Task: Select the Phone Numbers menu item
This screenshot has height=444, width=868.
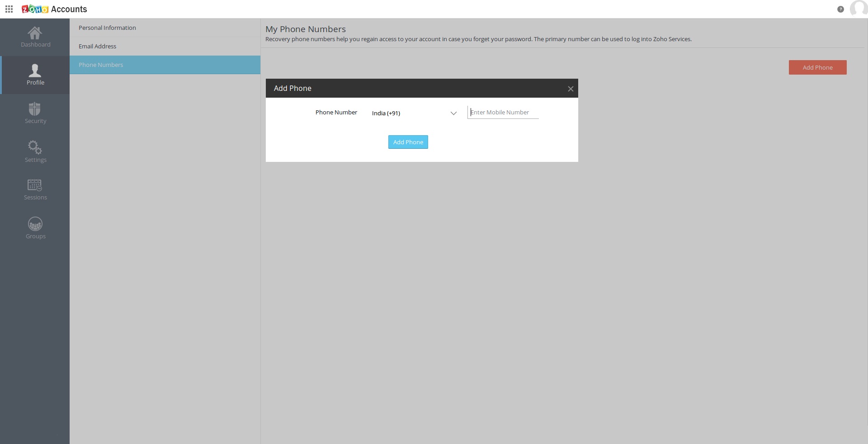Action: pyautogui.click(x=165, y=65)
